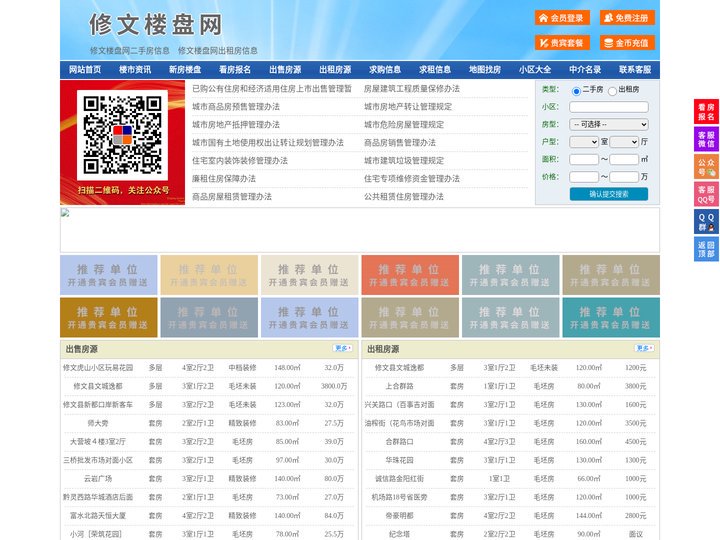The height and width of the screenshot is (540, 720).
Task: Open 帝豪明都 rental listing
Action: [399, 516]
